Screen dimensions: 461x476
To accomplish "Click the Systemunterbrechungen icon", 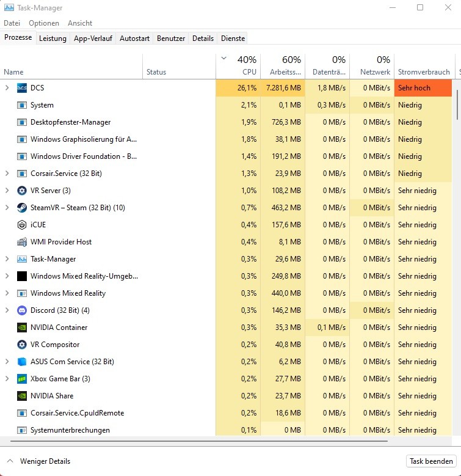I will click(22, 430).
